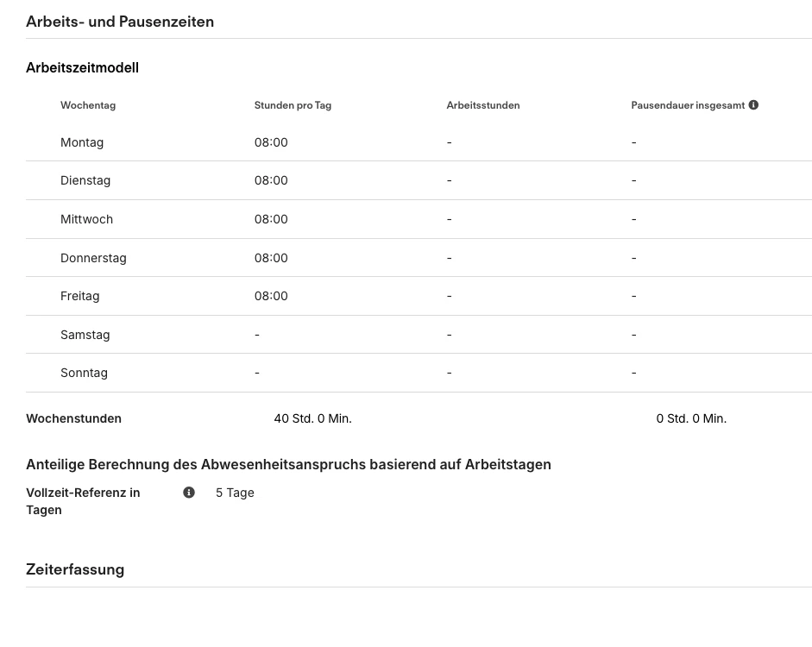Click the Donnerstag weekday entry
This screenshot has width=812, height=647.
coord(93,258)
